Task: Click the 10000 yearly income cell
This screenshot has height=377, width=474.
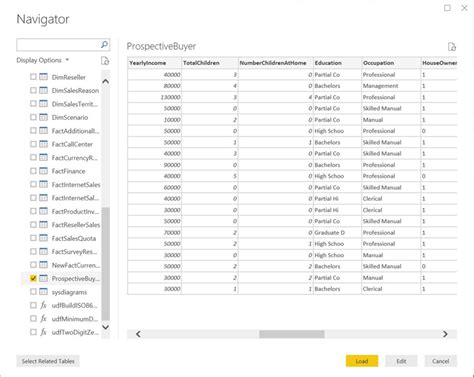Action: 154,120
